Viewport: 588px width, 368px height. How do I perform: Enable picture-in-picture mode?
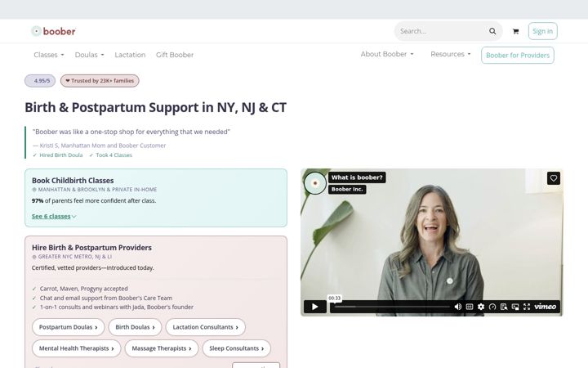pyautogui.click(x=515, y=307)
